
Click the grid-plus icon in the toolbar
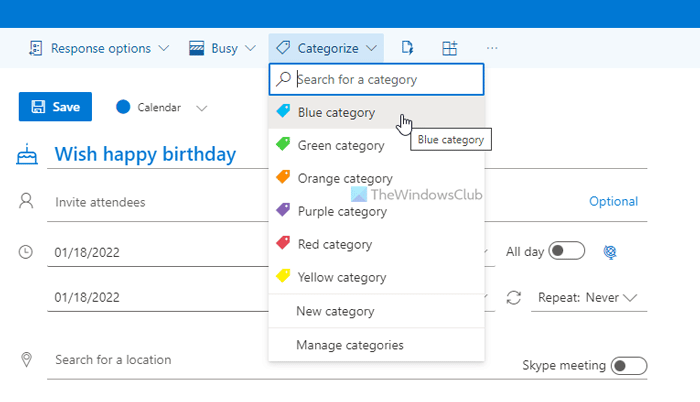tap(450, 48)
